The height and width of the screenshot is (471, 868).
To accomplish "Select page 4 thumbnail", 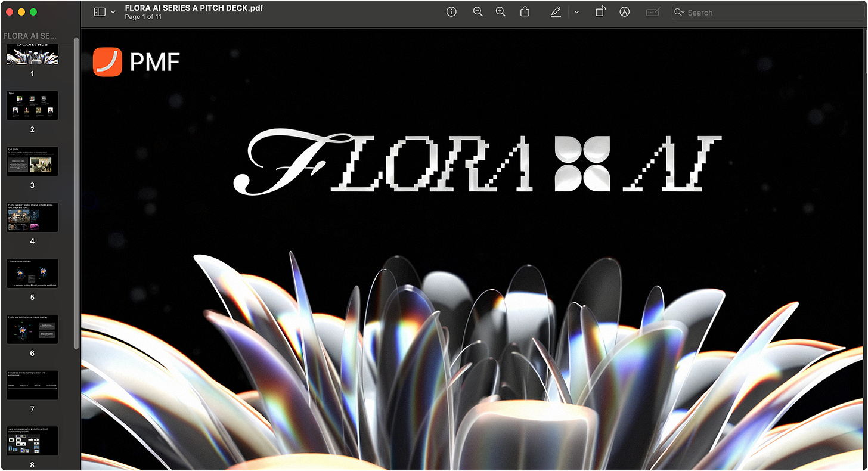I will click(x=32, y=217).
